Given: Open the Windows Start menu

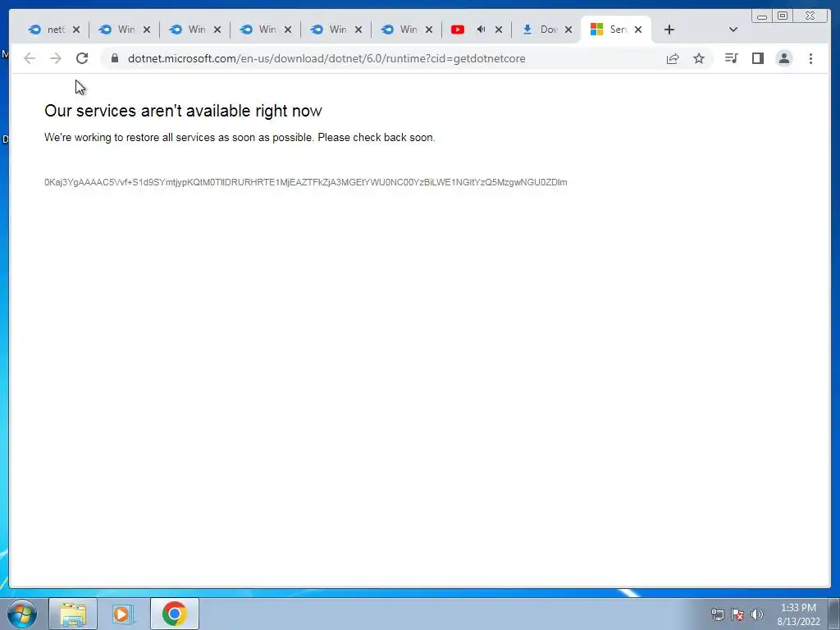Looking at the screenshot, I should (x=22, y=614).
